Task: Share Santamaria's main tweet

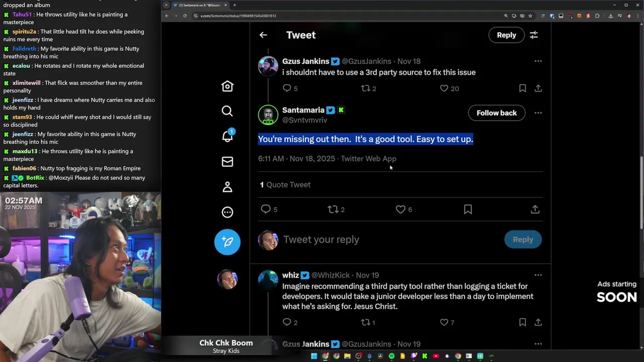Action: pyautogui.click(x=535, y=209)
